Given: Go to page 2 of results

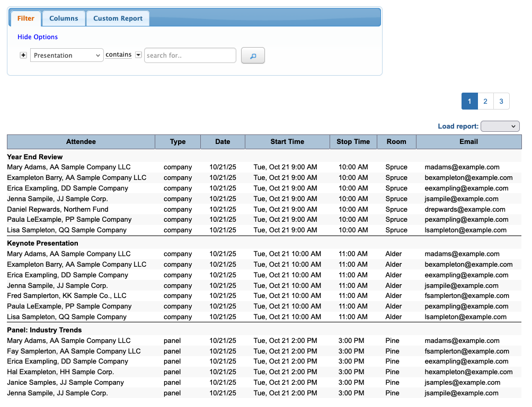Looking at the screenshot, I should pyautogui.click(x=485, y=101).
